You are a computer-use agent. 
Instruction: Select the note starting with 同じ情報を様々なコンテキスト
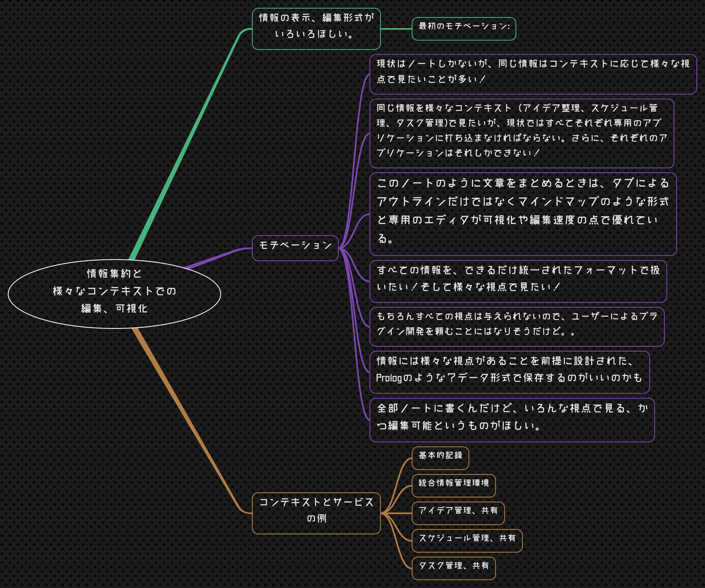[x=522, y=133]
